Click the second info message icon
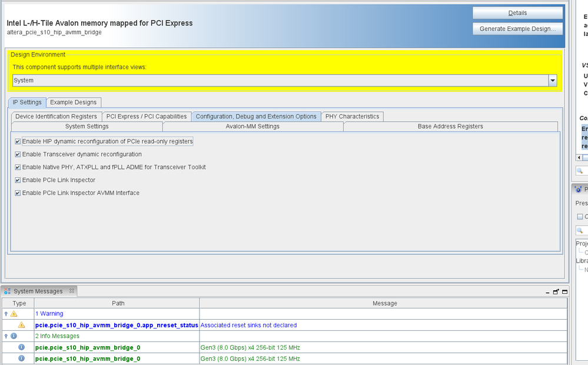Screen dimensions: 588x365 (x=22, y=359)
